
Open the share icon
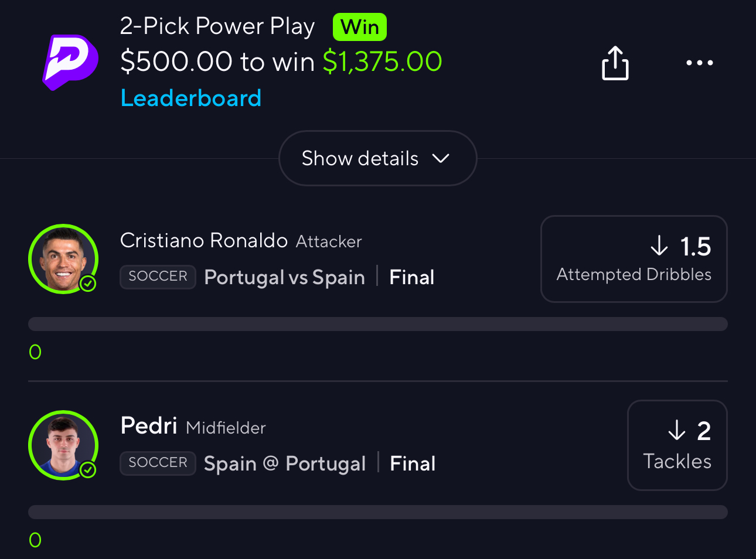[615, 63]
